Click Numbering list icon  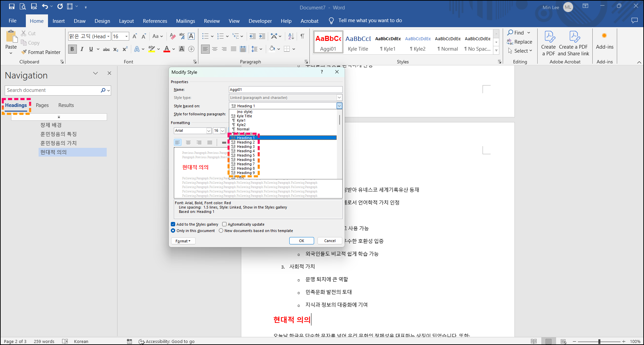point(220,36)
